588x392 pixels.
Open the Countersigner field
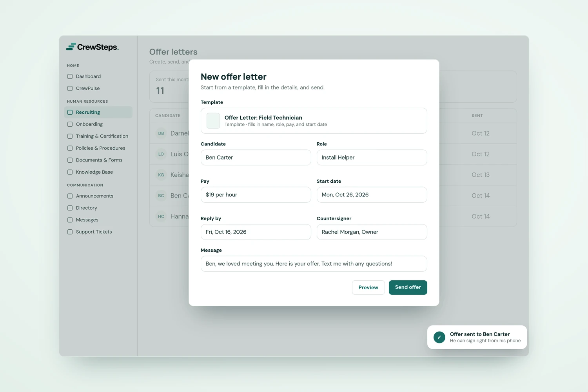372,232
